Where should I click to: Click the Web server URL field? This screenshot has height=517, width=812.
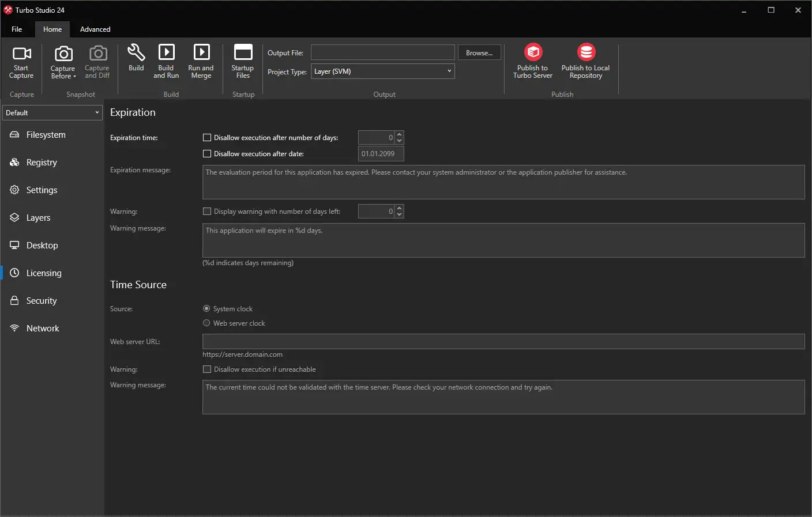coord(503,342)
